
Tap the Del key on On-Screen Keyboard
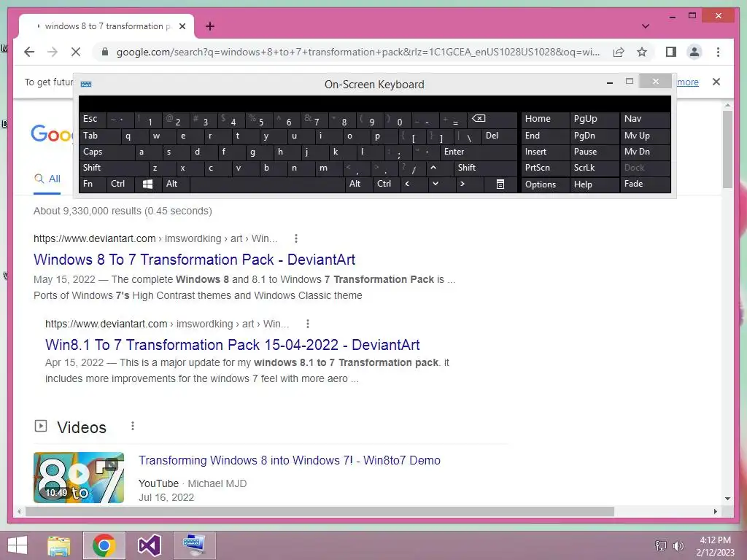[499, 136]
